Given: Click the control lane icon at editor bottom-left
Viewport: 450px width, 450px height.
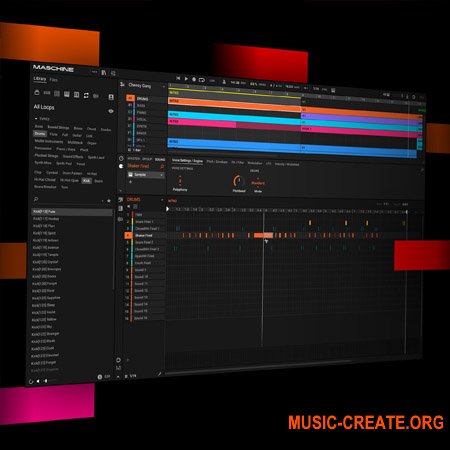Looking at the screenshot, I should [x=118, y=360].
